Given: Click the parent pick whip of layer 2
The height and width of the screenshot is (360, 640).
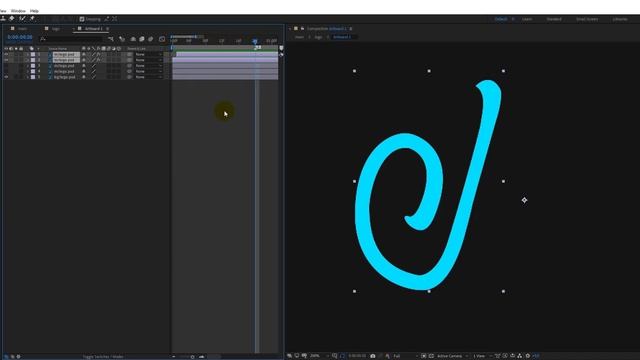Looking at the screenshot, I should (129, 60).
